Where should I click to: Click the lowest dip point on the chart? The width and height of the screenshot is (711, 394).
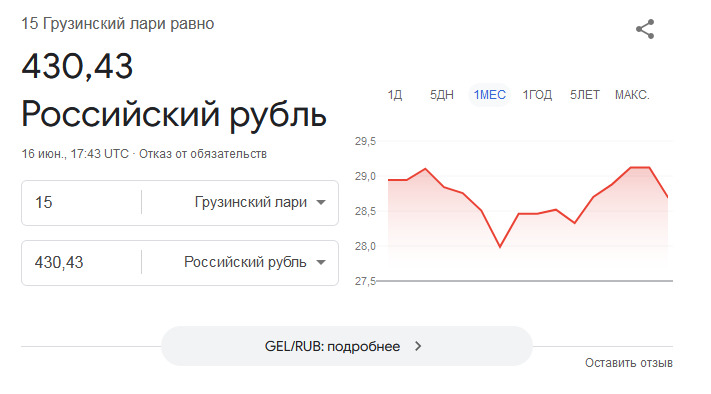pyautogui.click(x=500, y=246)
